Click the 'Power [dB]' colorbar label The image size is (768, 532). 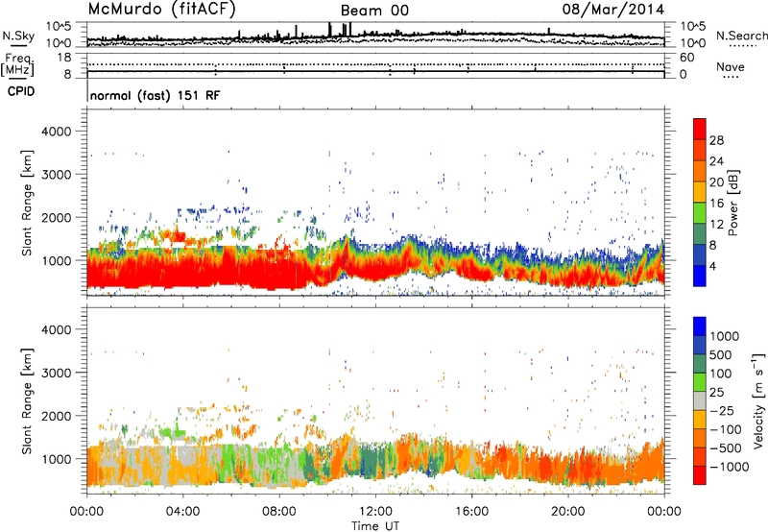point(732,203)
